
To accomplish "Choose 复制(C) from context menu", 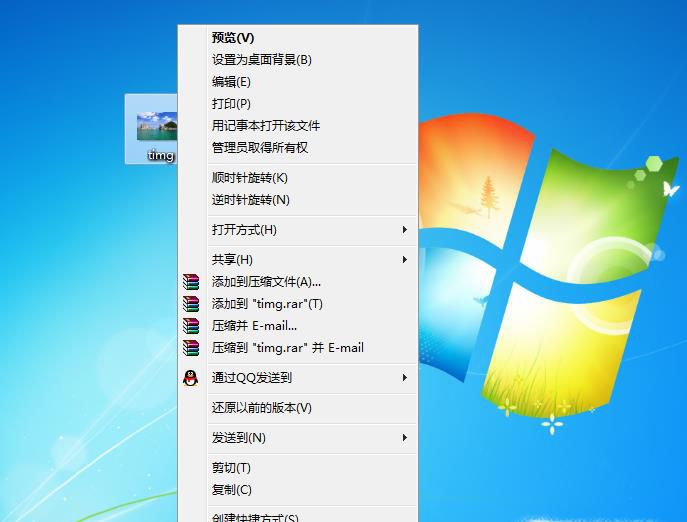I will click(x=297, y=490).
